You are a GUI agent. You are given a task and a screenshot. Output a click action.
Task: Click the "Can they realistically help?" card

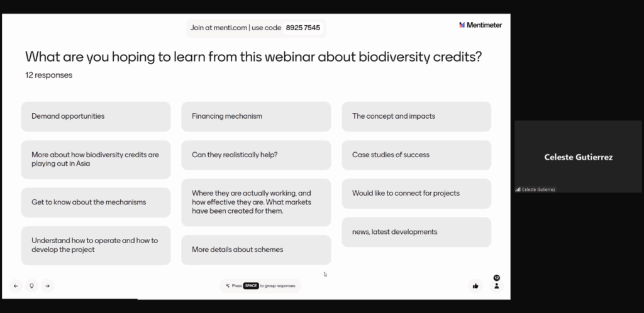click(256, 155)
